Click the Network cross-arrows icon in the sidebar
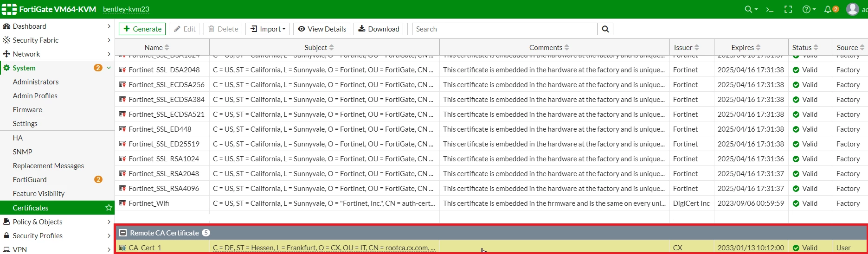Viewport: 868px width, 254px height. click(6, 54)
